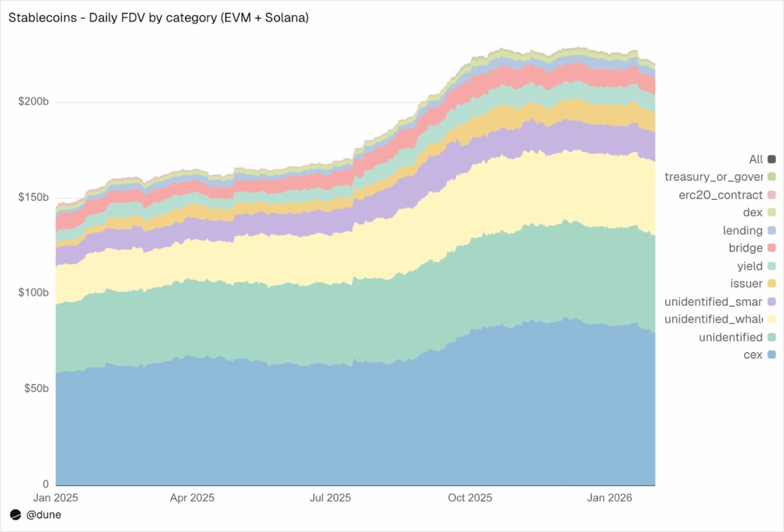Click the Jan 2025 x-axis label
This screenshot has height=532, width=784.
pos(56,498)
